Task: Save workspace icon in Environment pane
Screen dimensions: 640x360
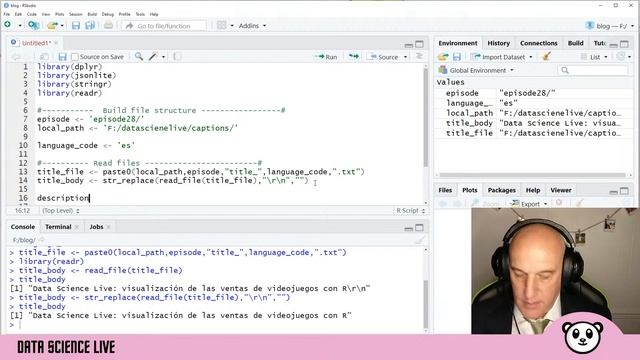Action: tap(457, 57)
